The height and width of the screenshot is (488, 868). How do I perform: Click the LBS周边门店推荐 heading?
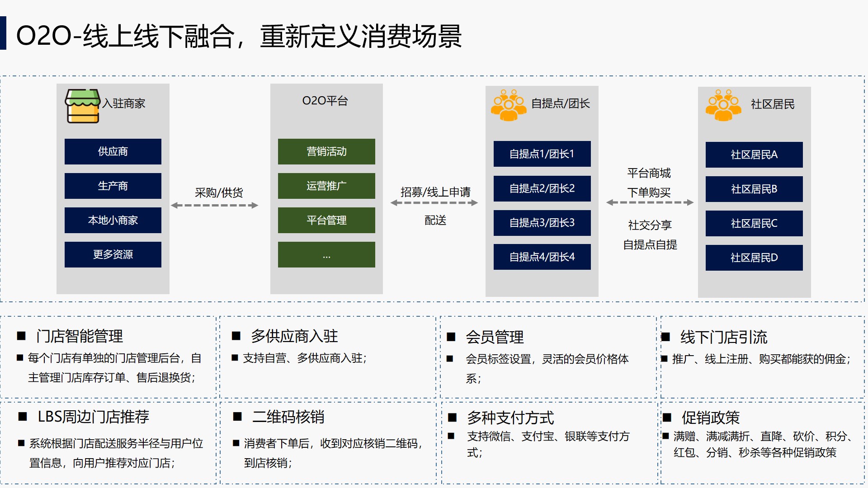click(93, 417)
